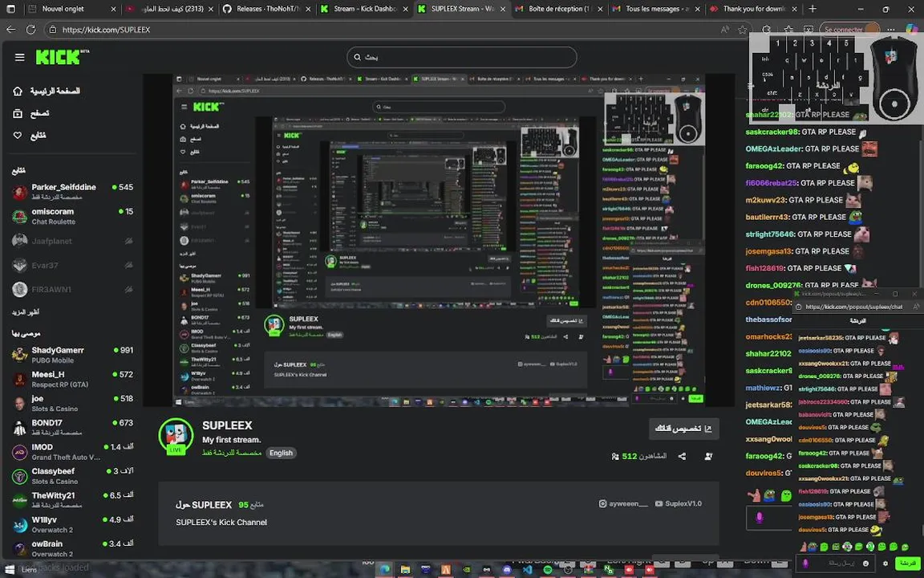Click purple mic icon in popout chat input
The height and width of the screenshot is (578, 924).
coord(805,564)
